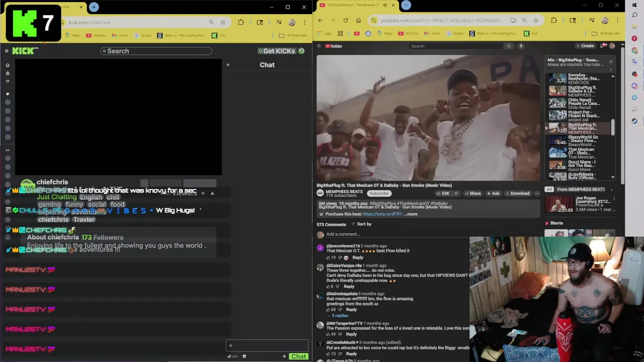This screenshot has height=362, width=644.
Task: Start YouTube voice search with the microphone
Action: (521, 46)
